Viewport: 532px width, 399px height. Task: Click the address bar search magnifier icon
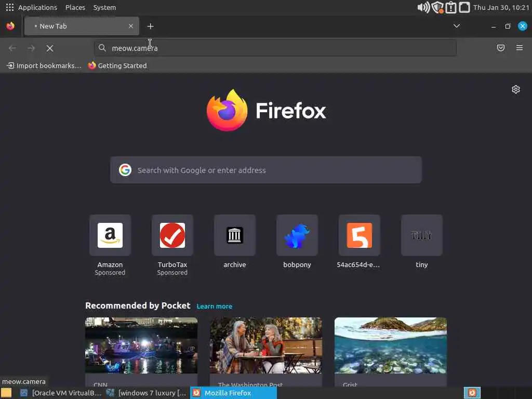(102, 48)
